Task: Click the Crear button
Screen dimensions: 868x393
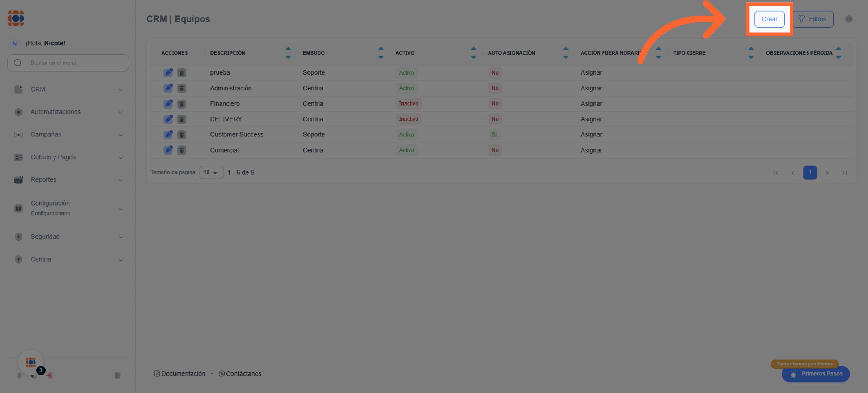Action: point(769,19)
